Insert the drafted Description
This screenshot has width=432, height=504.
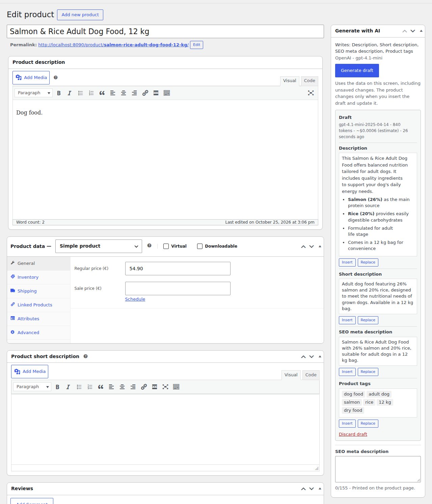pos(347,262)
